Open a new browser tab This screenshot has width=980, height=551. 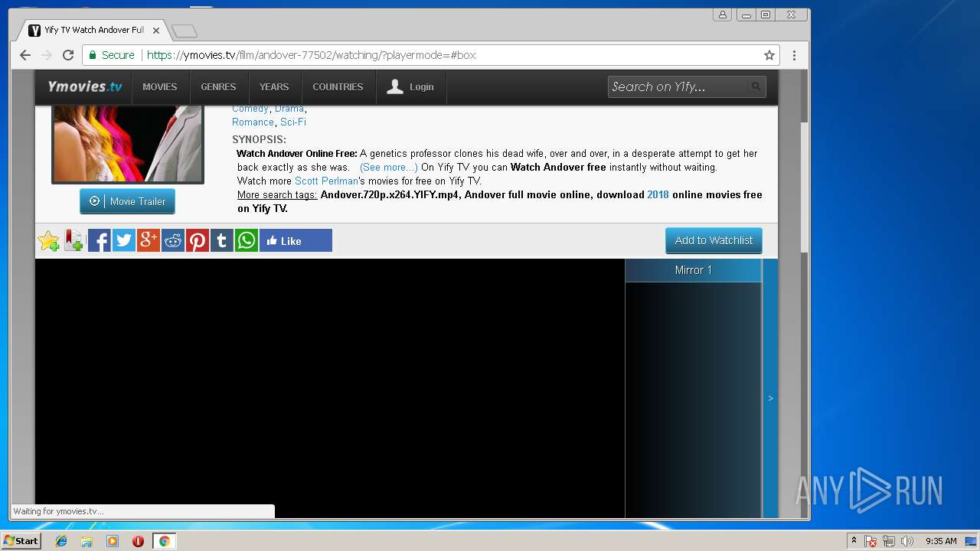(x=184, y=31)
